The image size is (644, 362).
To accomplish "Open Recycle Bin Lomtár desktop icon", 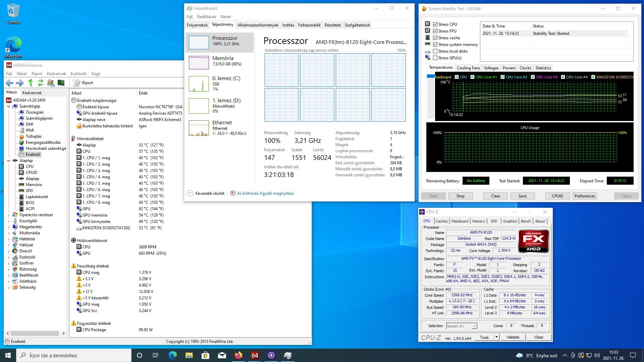I will click(x=13, y=14).
